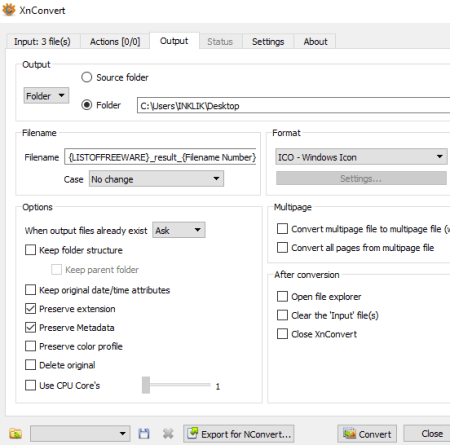
Task: Open the Input: 3 file(s) tab
Action: [43, 41]
